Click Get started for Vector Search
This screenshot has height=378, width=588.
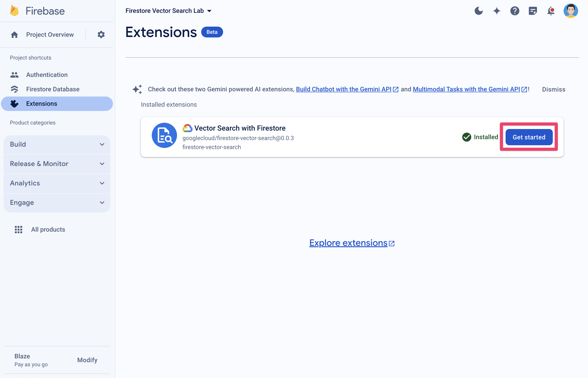click(529, 137)
